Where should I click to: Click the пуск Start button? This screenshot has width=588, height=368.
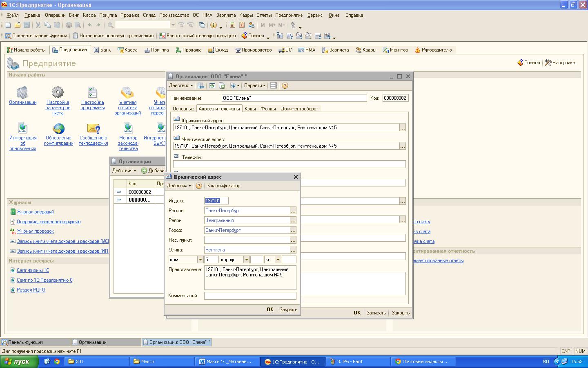(20, 361)
